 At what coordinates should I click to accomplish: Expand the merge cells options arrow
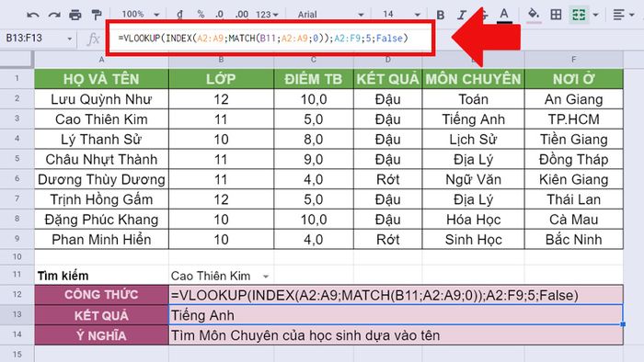pyautogui.click(x=595, y=16)
